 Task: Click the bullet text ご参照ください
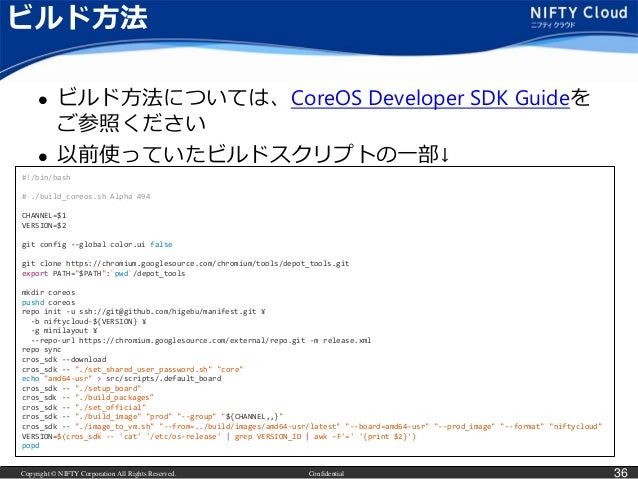tap(131, 123)
